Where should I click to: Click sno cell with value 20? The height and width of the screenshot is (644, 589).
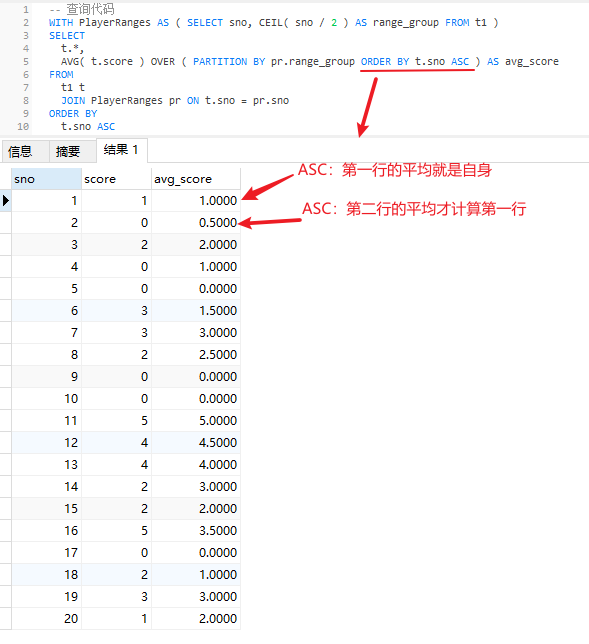[x=46, y=619]
